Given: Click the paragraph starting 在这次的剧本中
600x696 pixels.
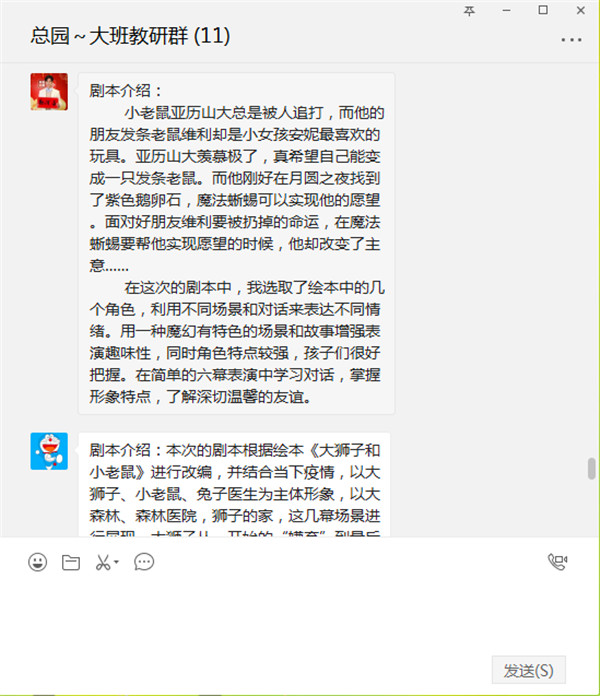Looking at the screenshot, I should [237, 342].
